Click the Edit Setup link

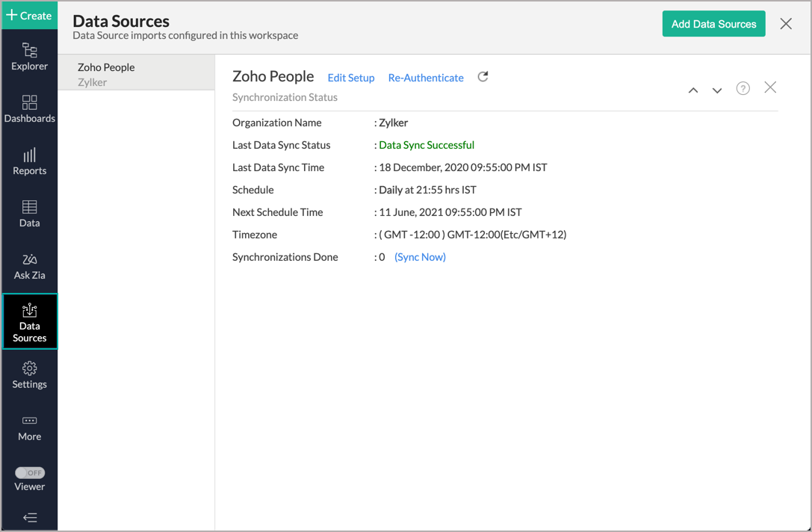(x=351, y=78)
